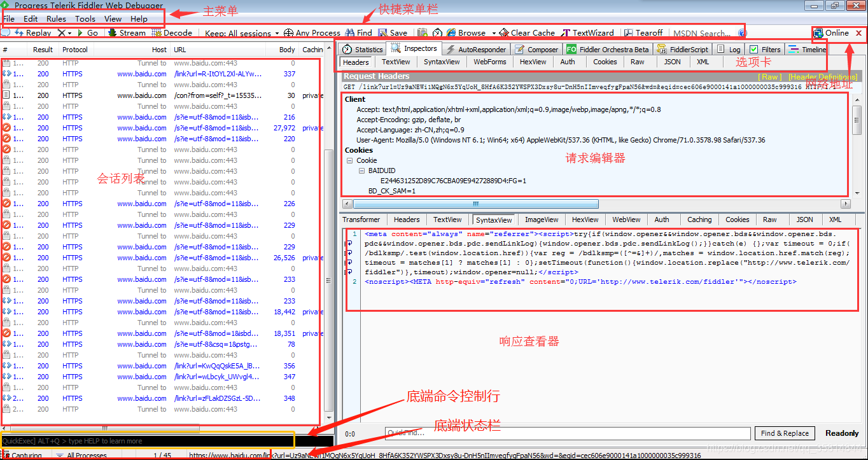Open the FiddlerScript tab

point(682,49)
